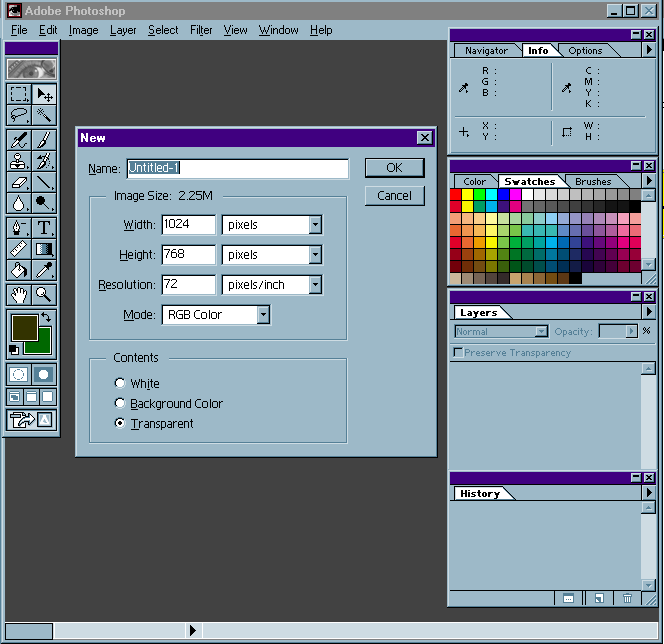
Task: Pick the red swatch in Swatches
Action: (456, 194)
